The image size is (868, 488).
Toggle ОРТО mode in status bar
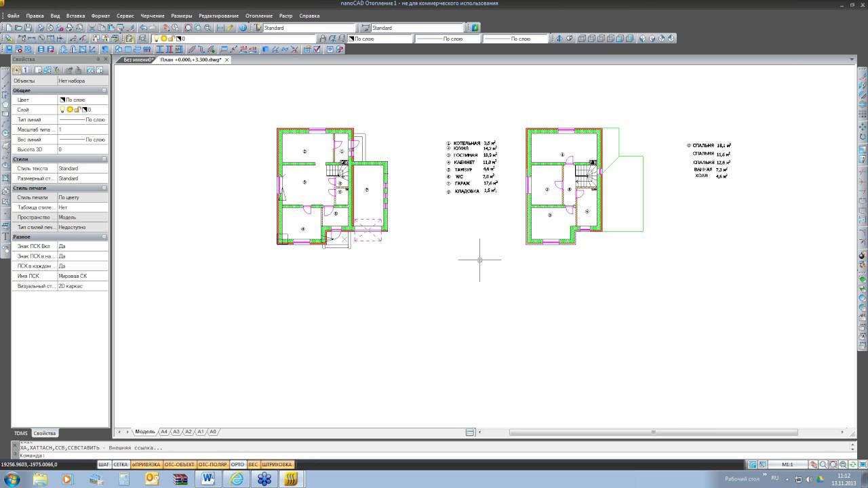coord(237,464)
